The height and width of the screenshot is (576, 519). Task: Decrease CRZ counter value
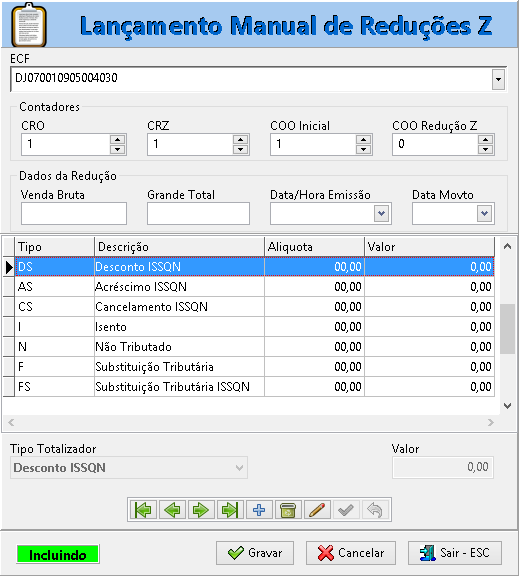point(241,149)
